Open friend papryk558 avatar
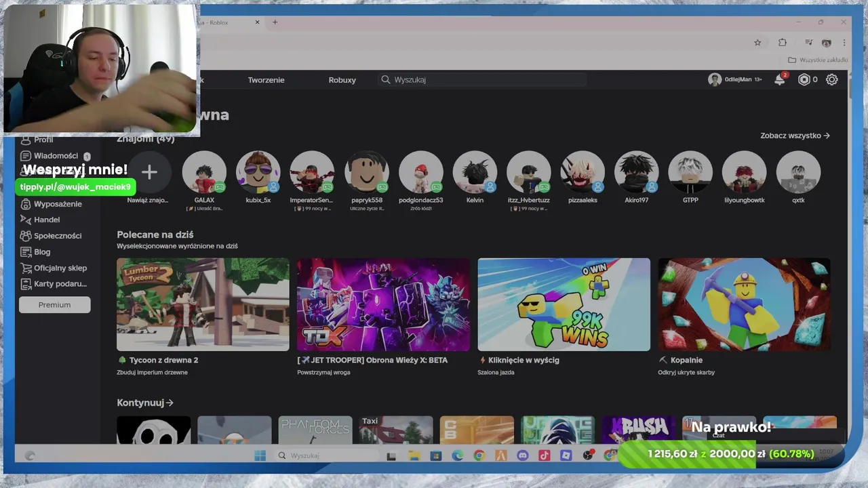 366,172
